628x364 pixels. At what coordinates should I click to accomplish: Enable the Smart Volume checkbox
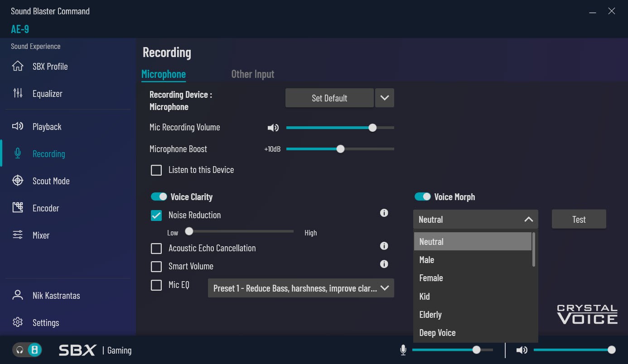tap(156, 267)
